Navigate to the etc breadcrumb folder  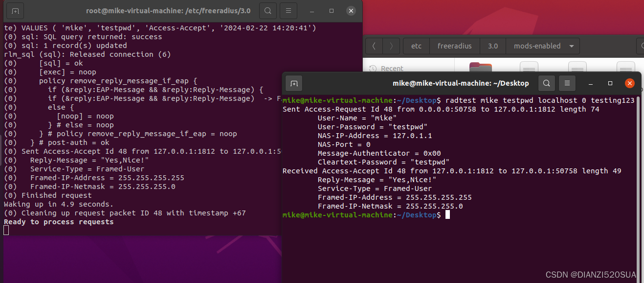[416, 46]
